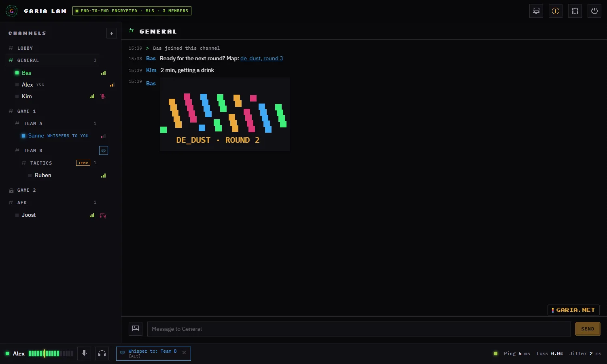Focus the Message to General input
The image size is (607, 364).
pos(359,329)
